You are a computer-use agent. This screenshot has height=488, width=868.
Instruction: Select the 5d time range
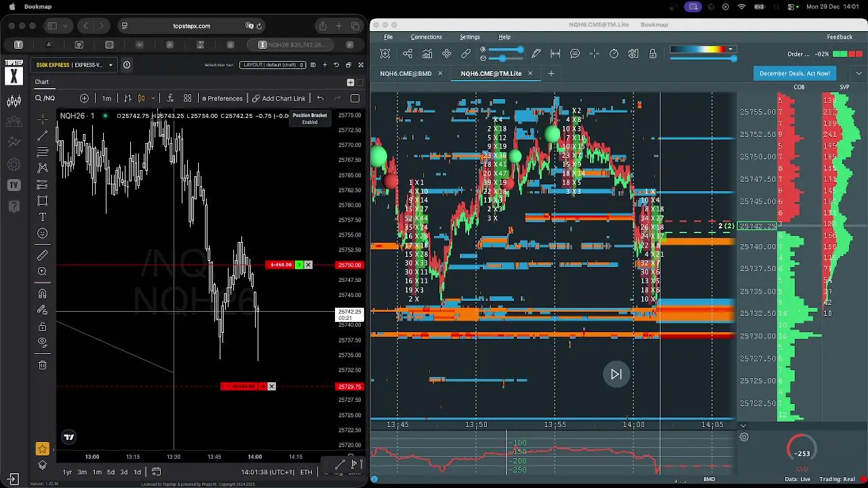111,472
